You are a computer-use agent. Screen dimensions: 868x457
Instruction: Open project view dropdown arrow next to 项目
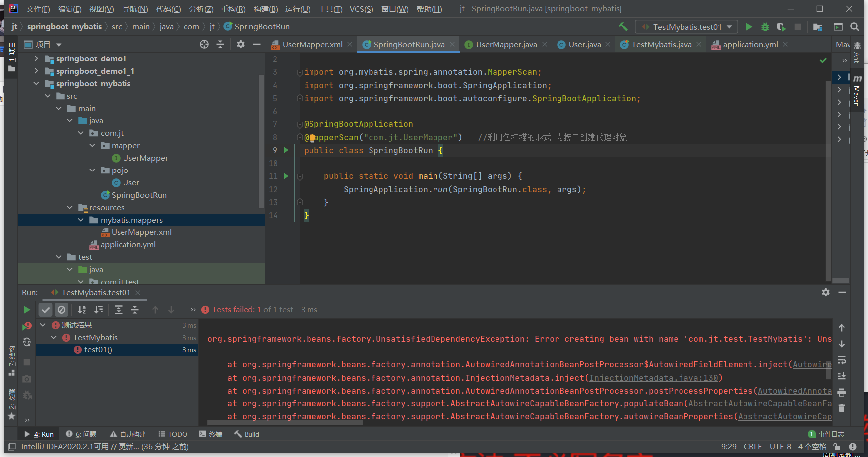(x=59, y=45)
